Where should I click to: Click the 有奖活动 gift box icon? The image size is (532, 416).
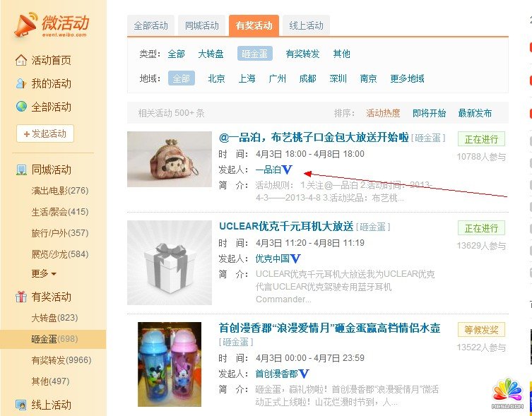coord(21,297)
